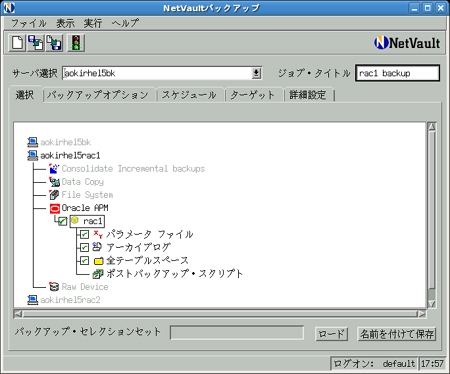Click the ジョブ・タイトル field containing rac1 backup
The image size is (450, 374).
(x=397, y=73)
